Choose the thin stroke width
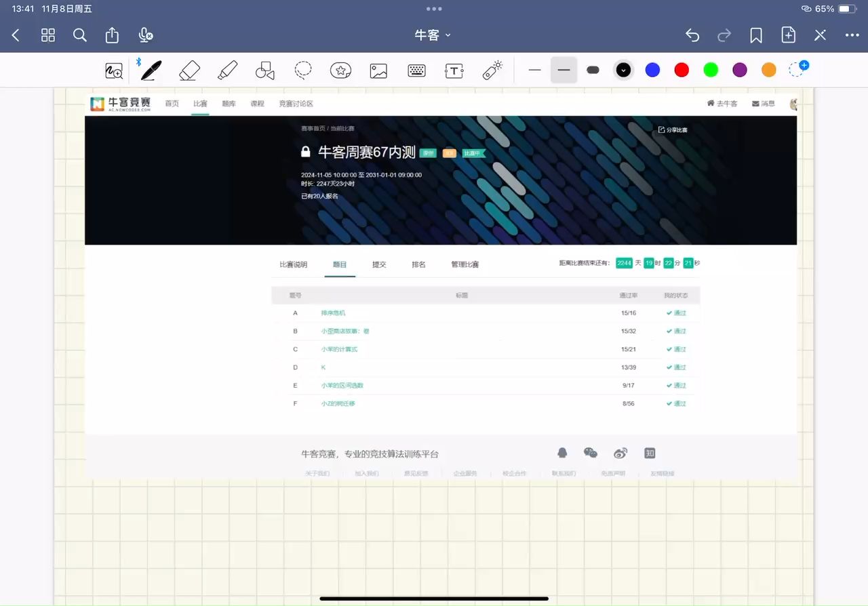 (x=535, y=70)
